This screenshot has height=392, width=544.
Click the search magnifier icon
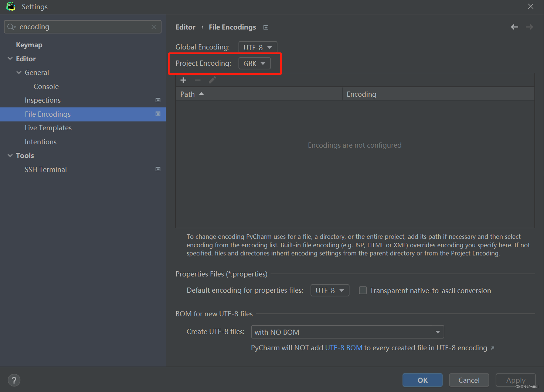(11, 27)
